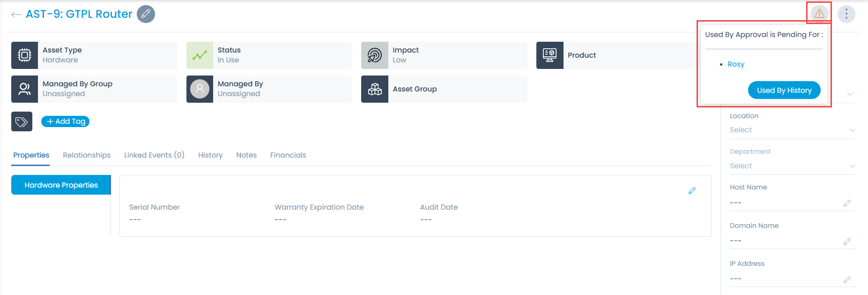Click the Used By History button
This screenshot has width=868, height=295.
coord(784,91)
